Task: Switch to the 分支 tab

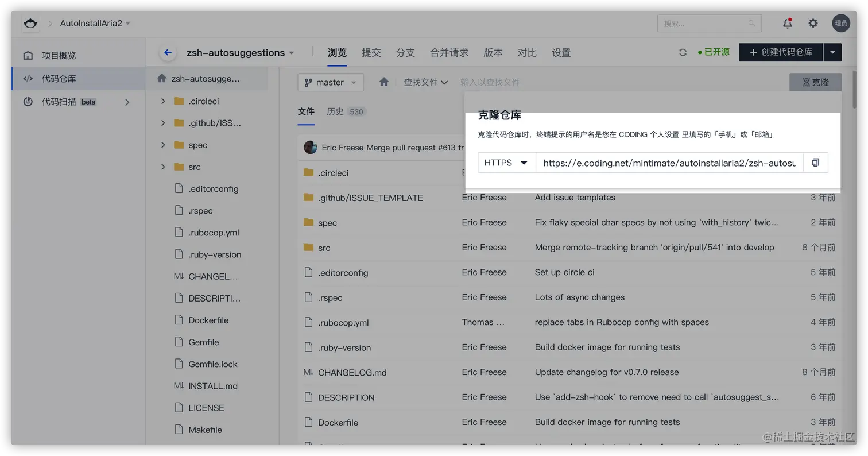Action: click(405, 53)
